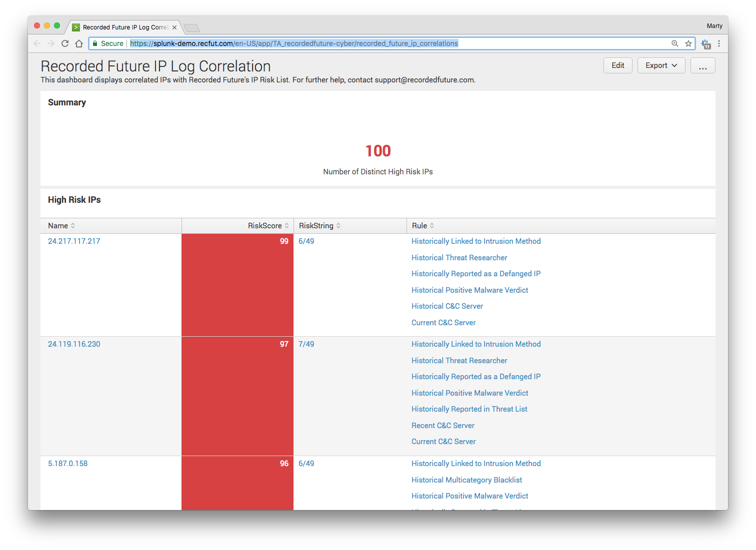Click the browser back arrow
This screenshot has height=550, width=756.
pyautogui.click(x=37, y=43)
